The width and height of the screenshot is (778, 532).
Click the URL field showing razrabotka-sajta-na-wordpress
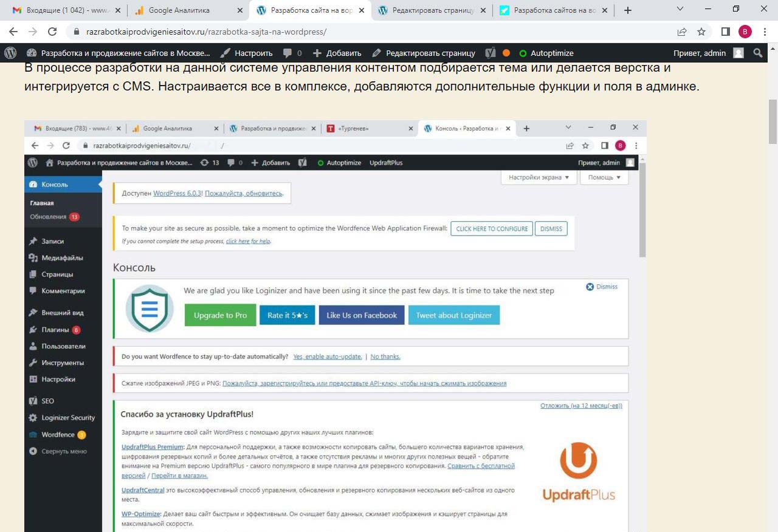click(365, 32)
